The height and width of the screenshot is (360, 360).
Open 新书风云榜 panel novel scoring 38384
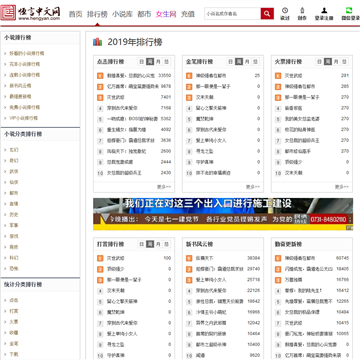(x=205, y=258)
